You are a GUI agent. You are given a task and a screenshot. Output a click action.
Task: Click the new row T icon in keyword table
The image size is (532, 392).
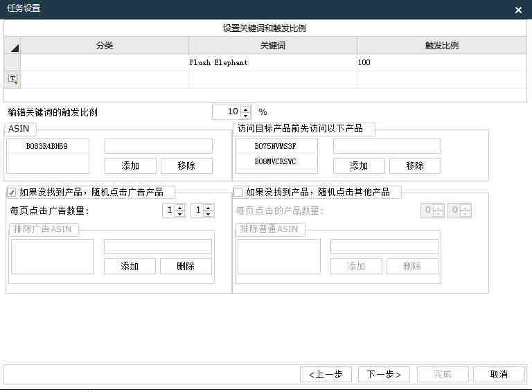click(x=12, y=80)
